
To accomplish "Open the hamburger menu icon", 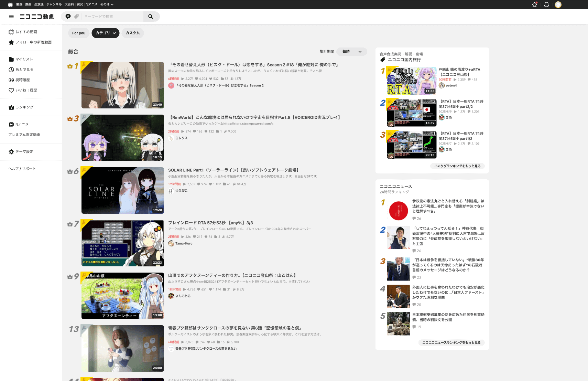I will coord(11,17).
